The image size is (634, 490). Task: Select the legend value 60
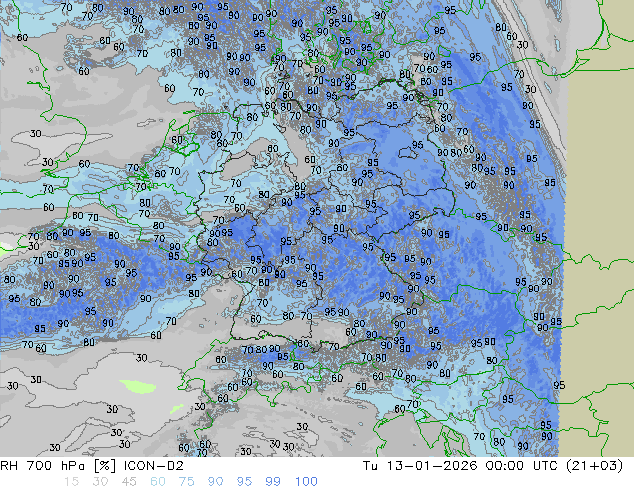(x=158, y=482)
